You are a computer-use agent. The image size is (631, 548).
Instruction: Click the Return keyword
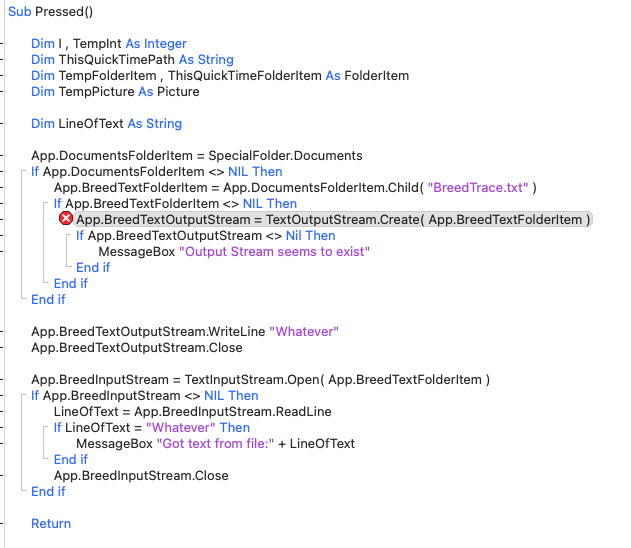51,523
